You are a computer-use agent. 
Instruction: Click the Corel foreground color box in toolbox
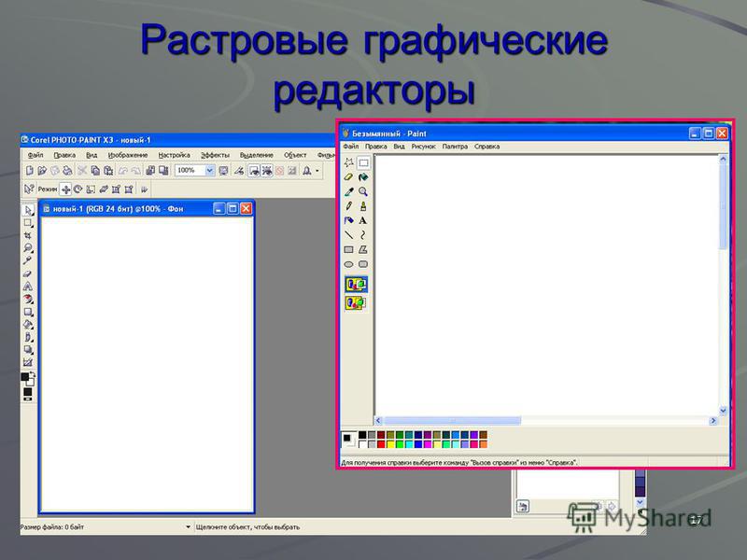25,377
